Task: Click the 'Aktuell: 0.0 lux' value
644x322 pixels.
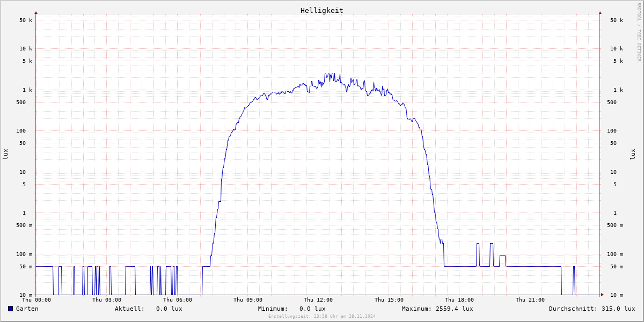Action: coord(148,309)
